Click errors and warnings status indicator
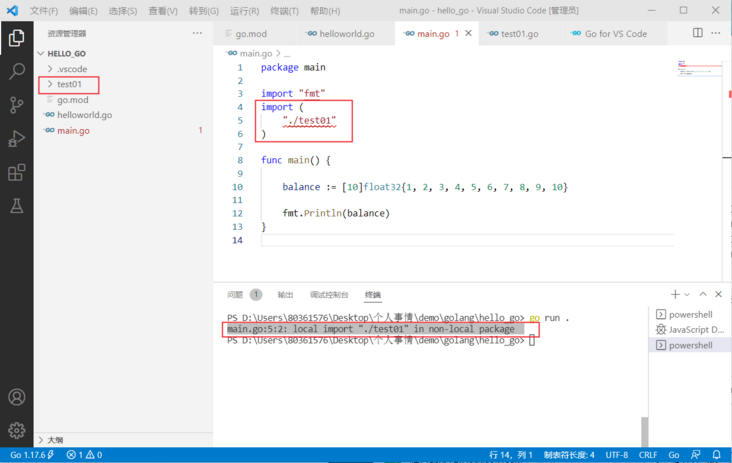The width and height of the screenshot is (732, 463). pos(84,455)
